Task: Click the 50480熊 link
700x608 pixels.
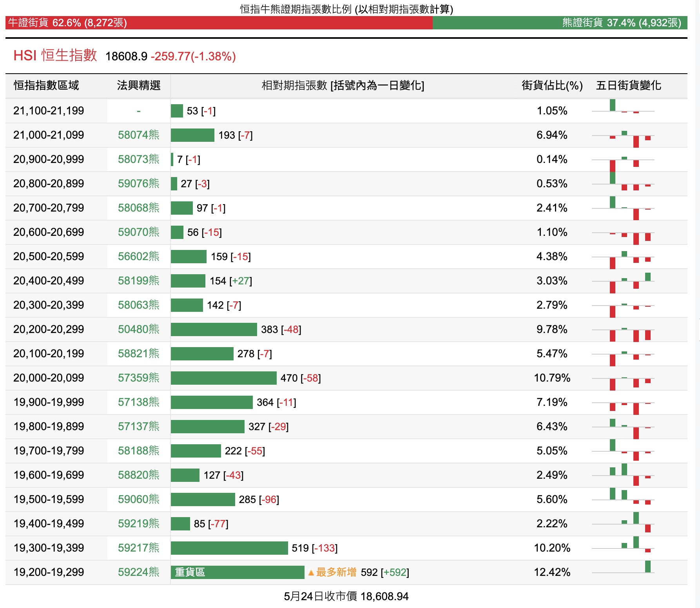Action: pos(138,329)
